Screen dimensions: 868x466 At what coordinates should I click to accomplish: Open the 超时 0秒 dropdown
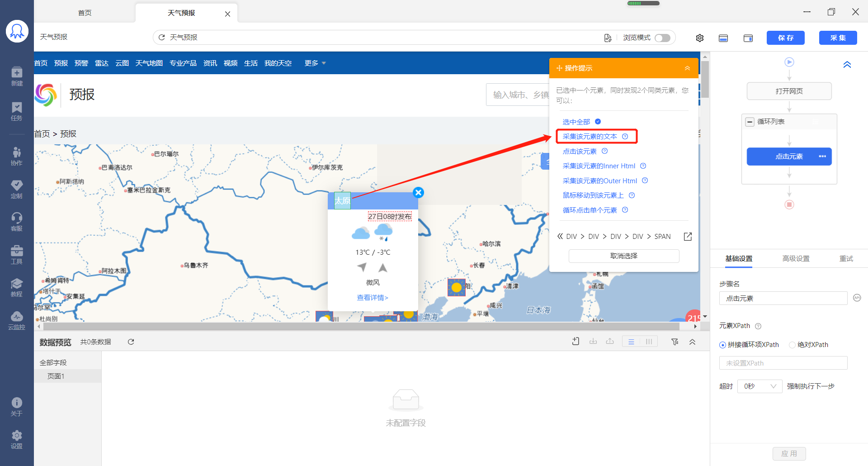click(x=759, y=386)
